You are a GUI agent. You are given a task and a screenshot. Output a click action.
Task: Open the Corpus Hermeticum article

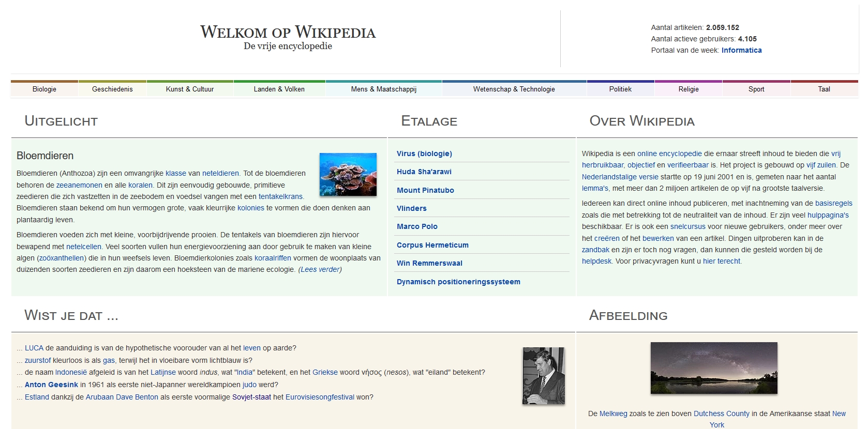pyautogui.click(x=432, y=245)
